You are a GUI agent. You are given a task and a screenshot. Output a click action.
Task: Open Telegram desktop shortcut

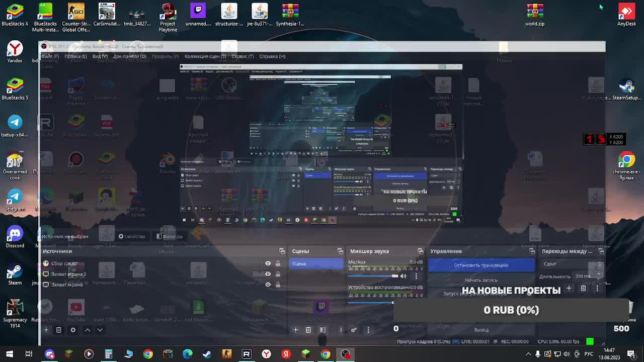coord(15,200)
